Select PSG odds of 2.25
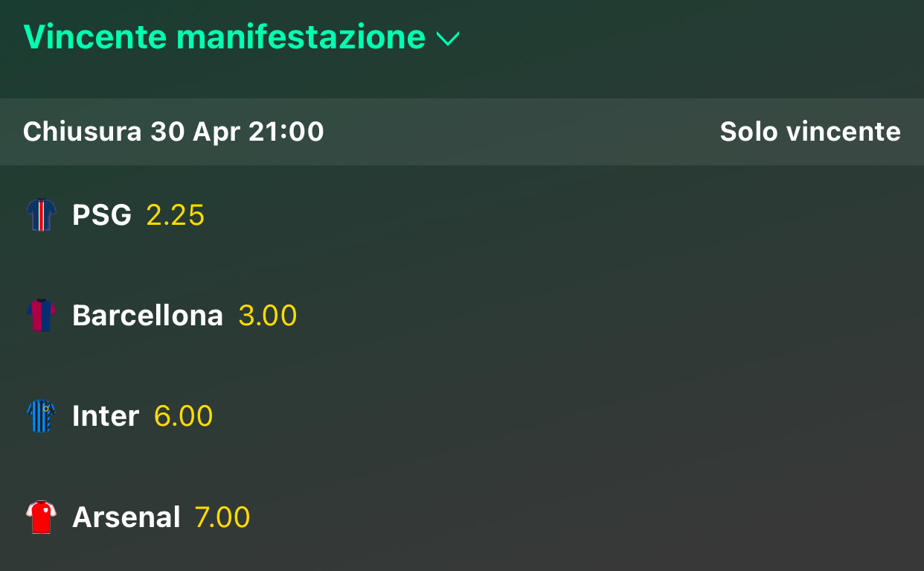The width and height of the screenshot is (924, 571). tap(175, 215)
